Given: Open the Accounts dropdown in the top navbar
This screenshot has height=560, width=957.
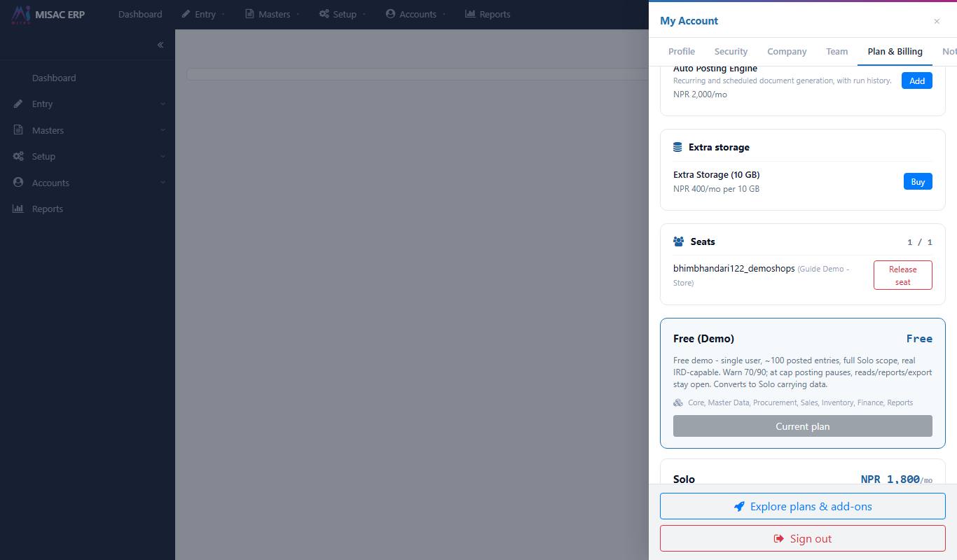Looking at the screenshot, I should tap(415, 14).
